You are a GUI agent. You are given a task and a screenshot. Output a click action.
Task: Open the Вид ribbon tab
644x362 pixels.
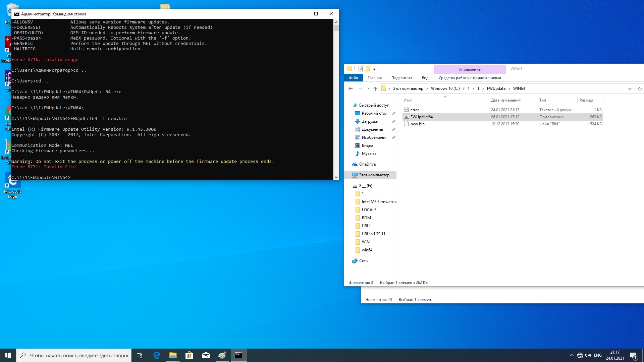click(x=425, y=78)
